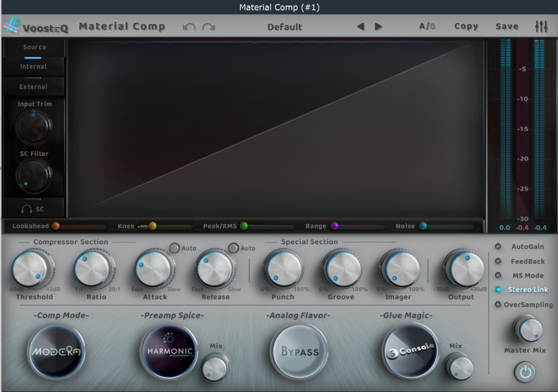Click the Imager knob
Screen dimensions: 558x392
[x=401, y=268]
